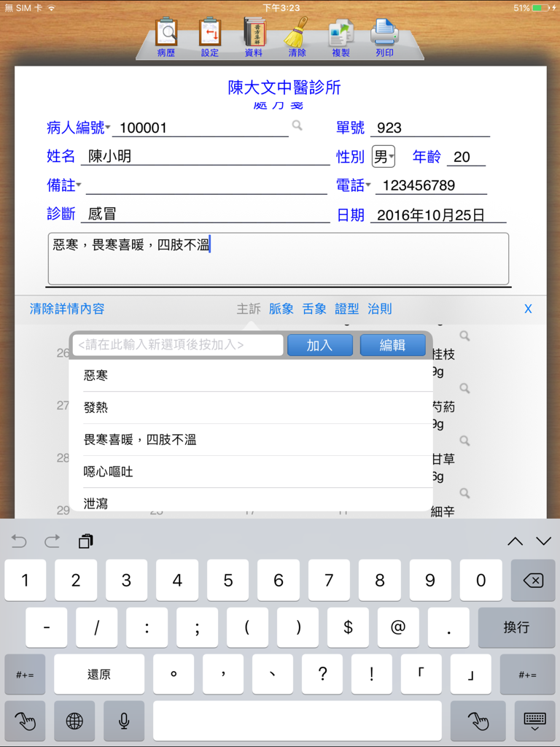Tap the right handwriting finger key
The height and width of the screenshot is (747, 560).
[478, 721]
